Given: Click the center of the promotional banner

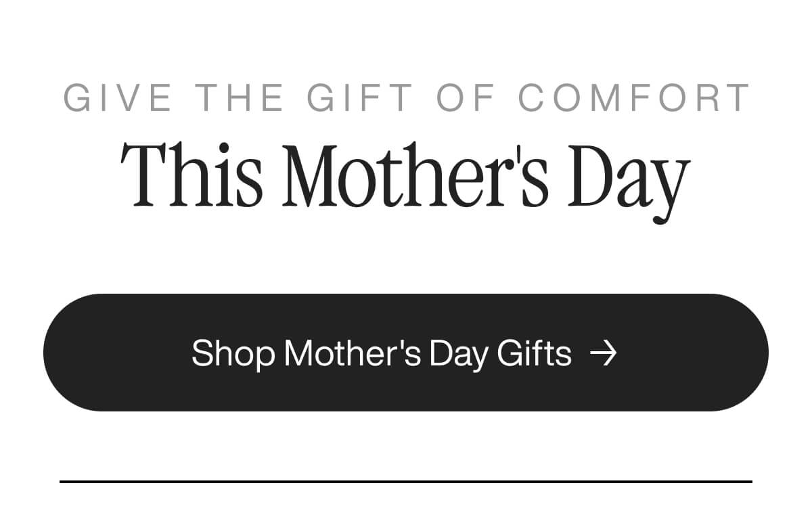Looking at the screenshot, I should click(x=406, y=257).
